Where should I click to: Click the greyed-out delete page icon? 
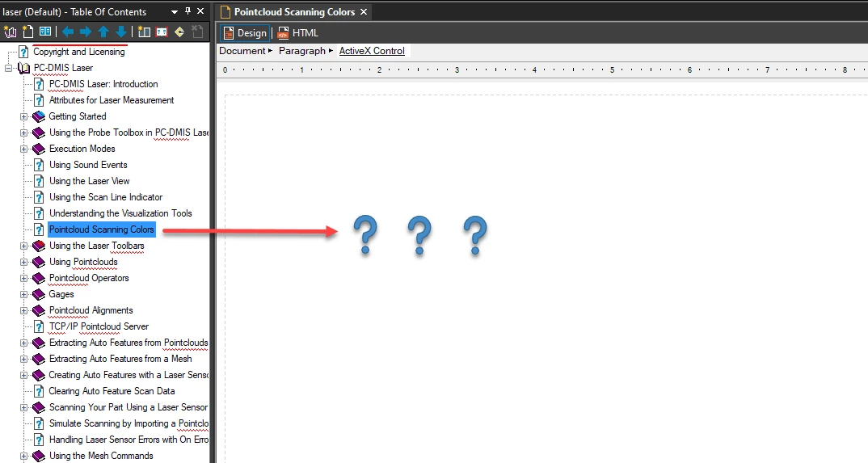(196, 32)
